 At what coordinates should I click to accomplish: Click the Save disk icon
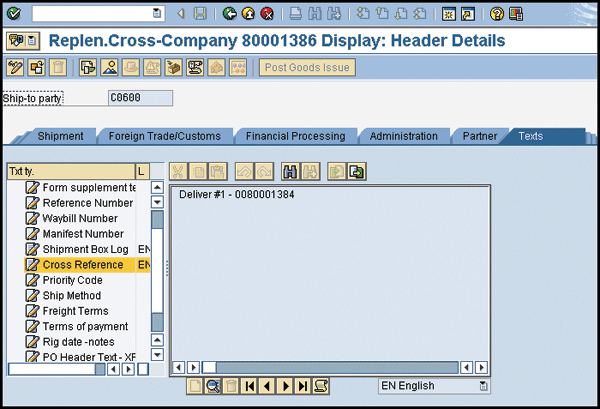[x=200, y=14]
